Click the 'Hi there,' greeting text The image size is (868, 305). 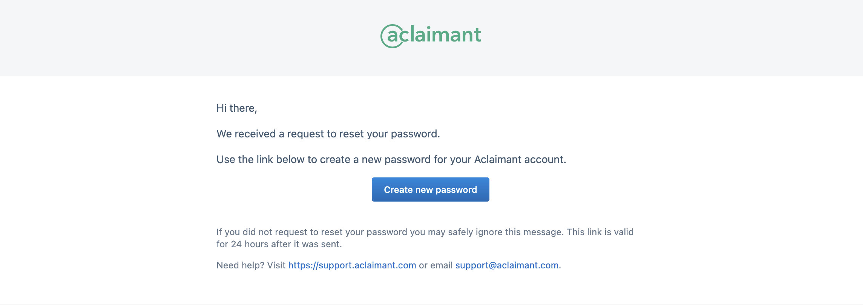point(237,108)
